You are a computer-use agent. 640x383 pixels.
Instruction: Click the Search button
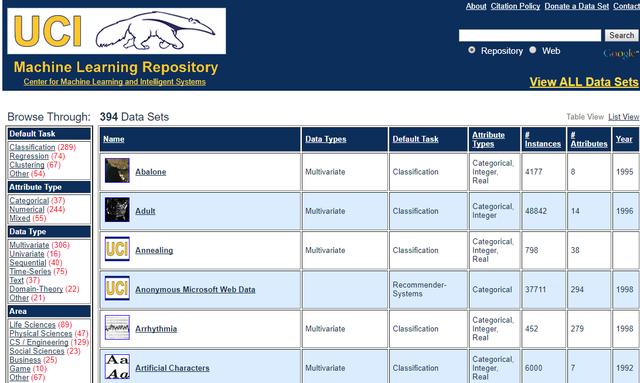[621, 36]
